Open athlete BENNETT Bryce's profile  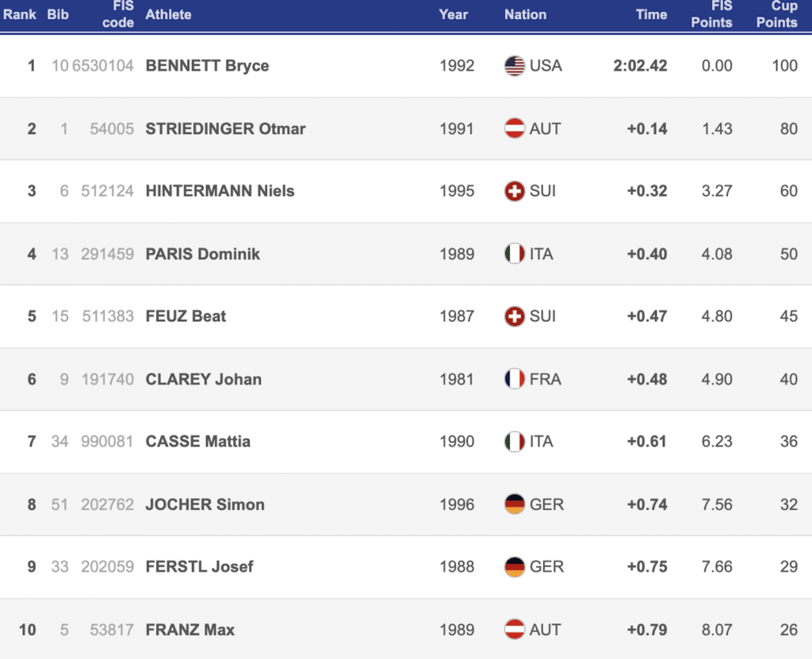coord(207,66)
